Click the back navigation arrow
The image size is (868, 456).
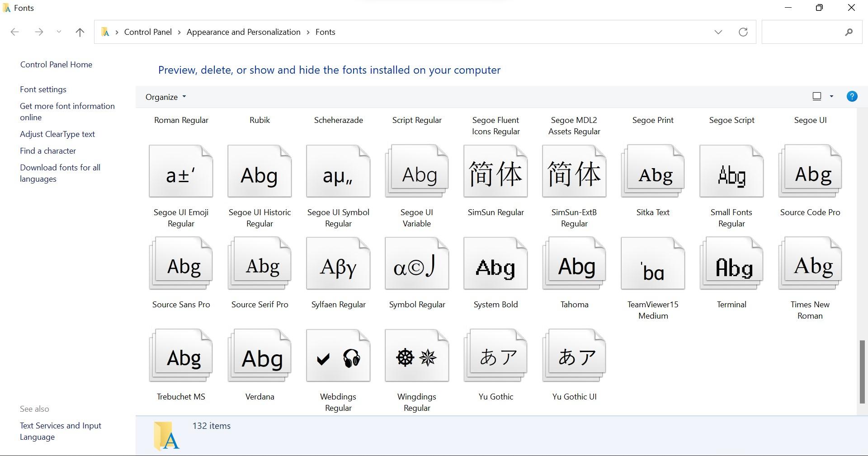point(15,32)
